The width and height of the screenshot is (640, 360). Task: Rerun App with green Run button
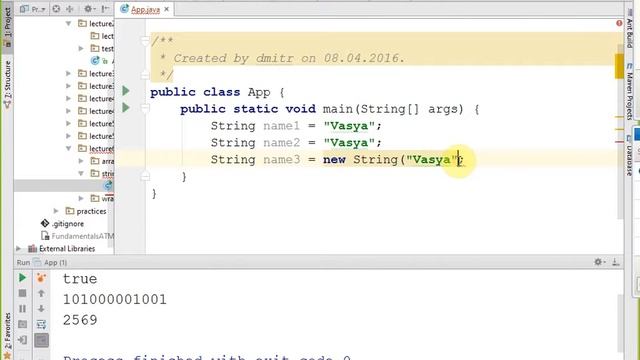tap(22, 278)
